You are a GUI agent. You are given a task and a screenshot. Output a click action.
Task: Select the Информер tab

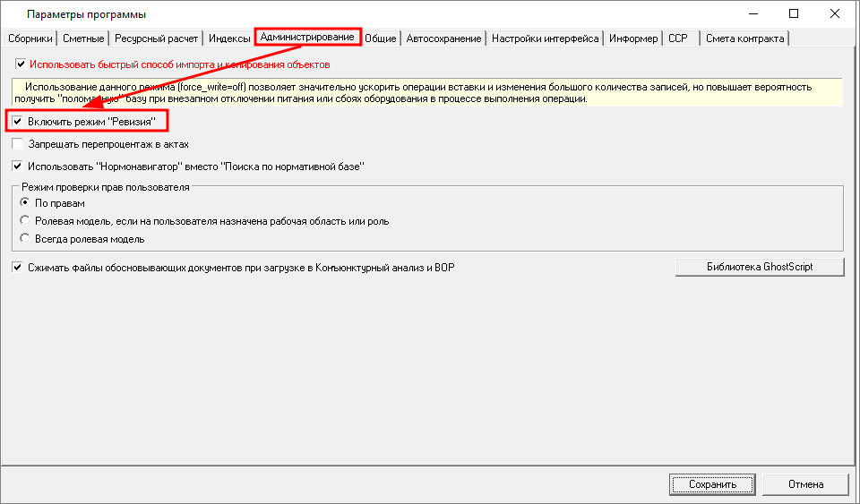pyautogui.click(x=633, y=38)
